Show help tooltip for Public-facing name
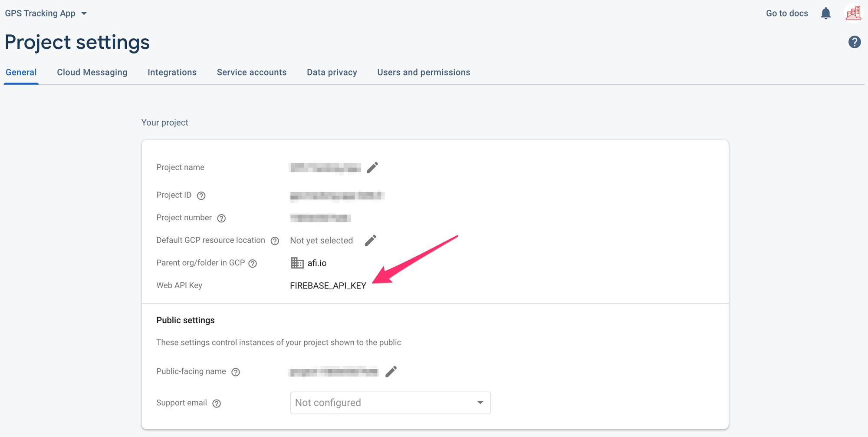 (236, 372)
